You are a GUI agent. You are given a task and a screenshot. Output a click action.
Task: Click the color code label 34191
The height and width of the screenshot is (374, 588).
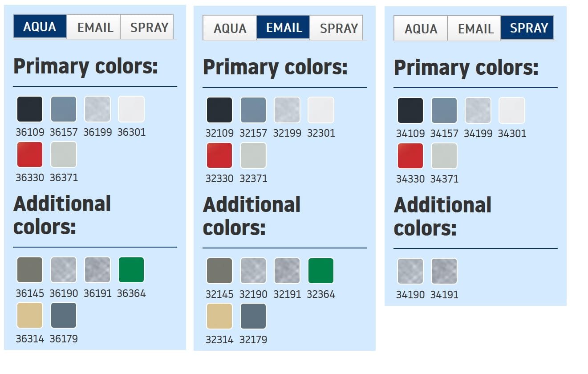pos(444,294)
